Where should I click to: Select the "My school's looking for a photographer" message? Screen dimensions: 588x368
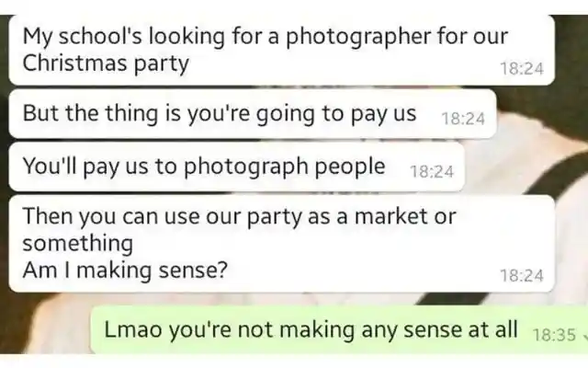tap(282, 50)
